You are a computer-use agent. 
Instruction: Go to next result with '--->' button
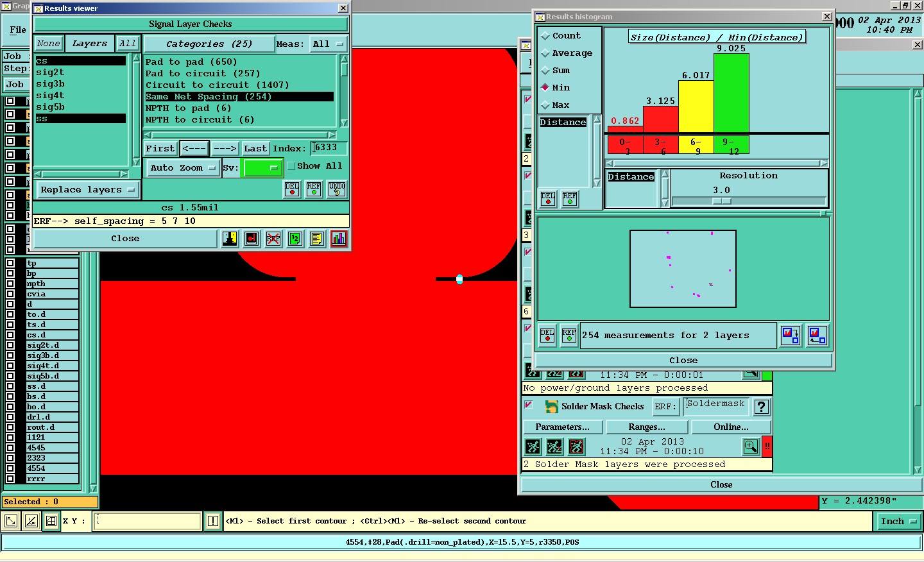225,149
